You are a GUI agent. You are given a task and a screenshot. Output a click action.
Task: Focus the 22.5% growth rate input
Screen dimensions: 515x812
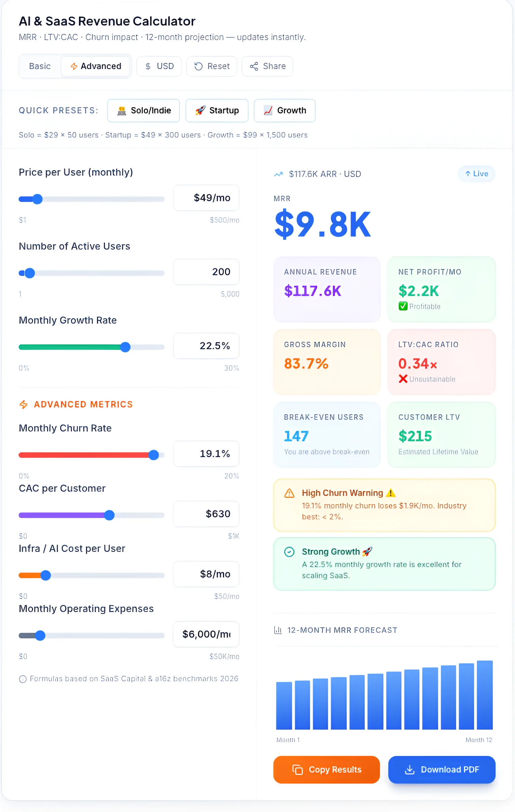click(206, 346)
